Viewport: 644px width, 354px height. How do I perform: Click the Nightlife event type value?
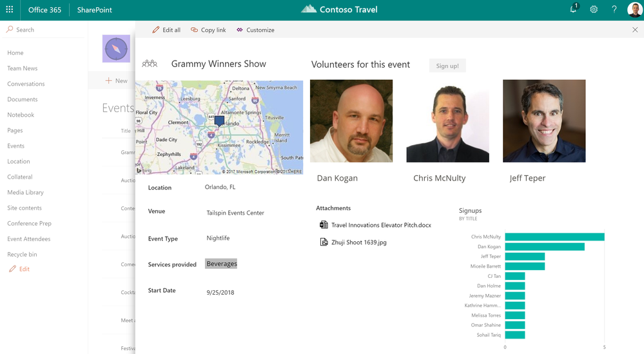218,238
